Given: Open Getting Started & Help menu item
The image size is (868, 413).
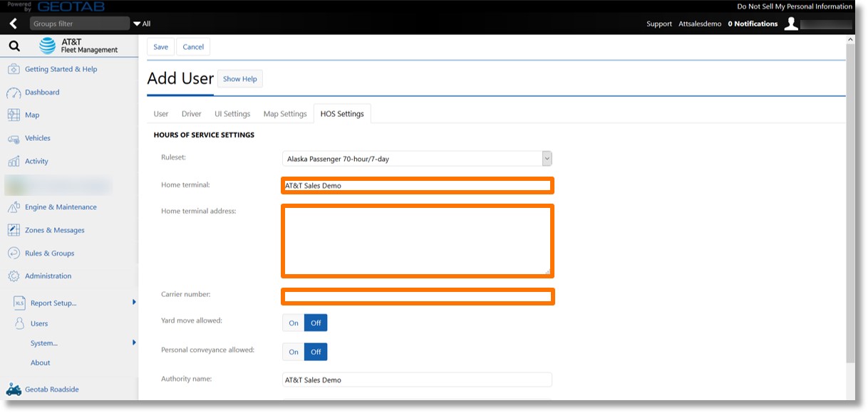Looking at the screenshot, I should (61, 70).
